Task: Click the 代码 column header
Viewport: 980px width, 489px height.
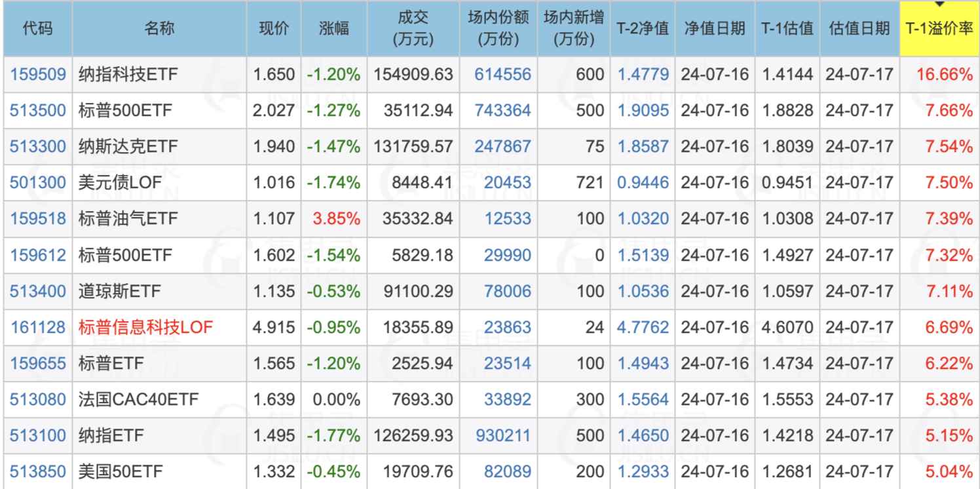Action: 37,28
